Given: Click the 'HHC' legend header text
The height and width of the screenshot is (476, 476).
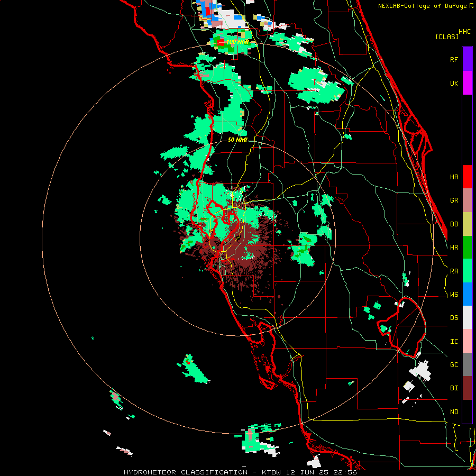Looking at the screenshot, I should [x=465, y=32].
